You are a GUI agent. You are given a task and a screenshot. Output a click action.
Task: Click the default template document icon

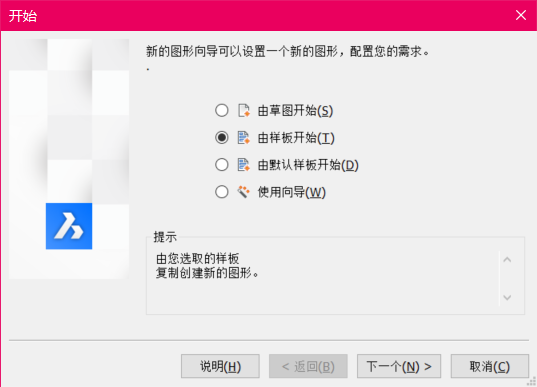[x=244, y=165]
